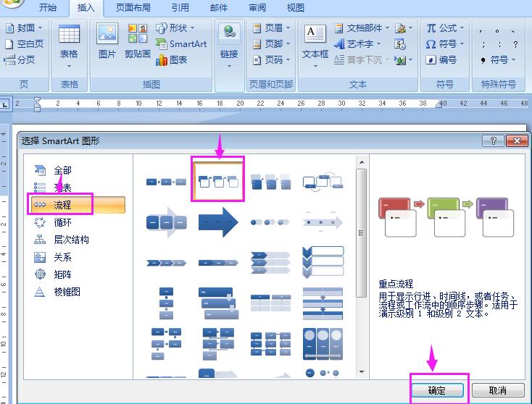Switch to the 插入 ribbon tab
This screenshot has width=532, height=404.
point(86,7)
